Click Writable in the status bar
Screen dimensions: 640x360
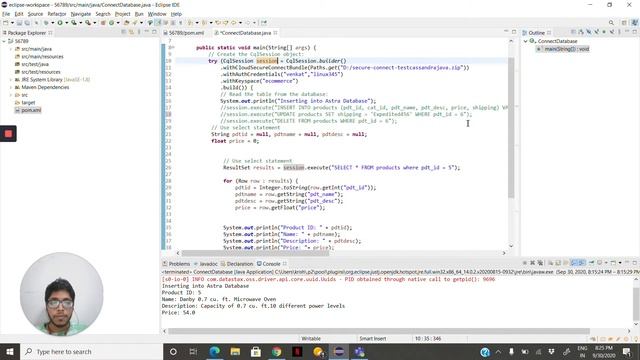311,338
